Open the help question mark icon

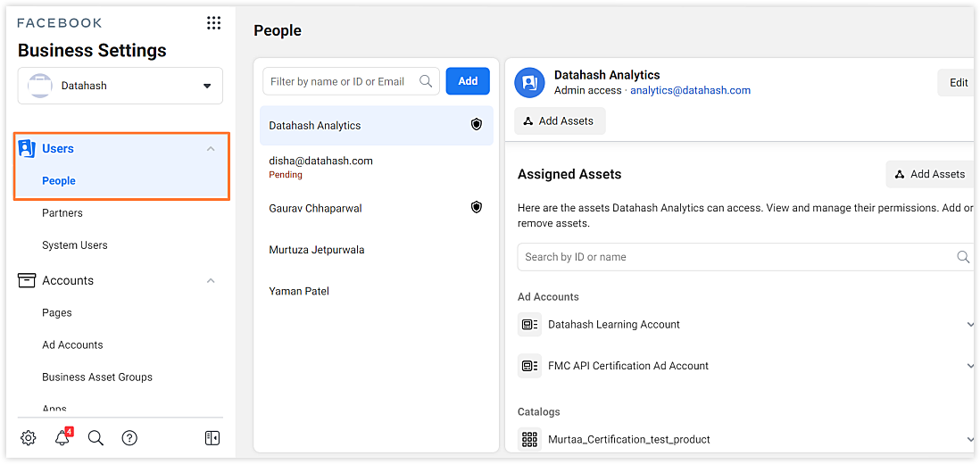[129, 438]
